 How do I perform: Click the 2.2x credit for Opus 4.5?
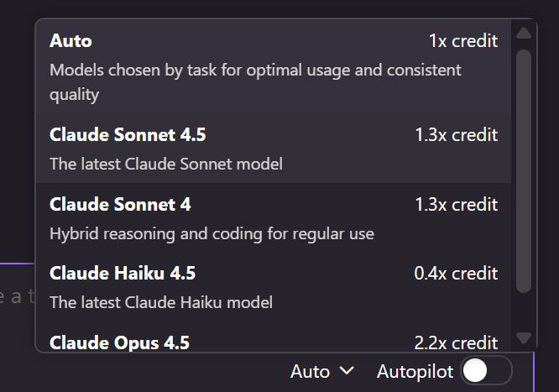pos(456,342)
